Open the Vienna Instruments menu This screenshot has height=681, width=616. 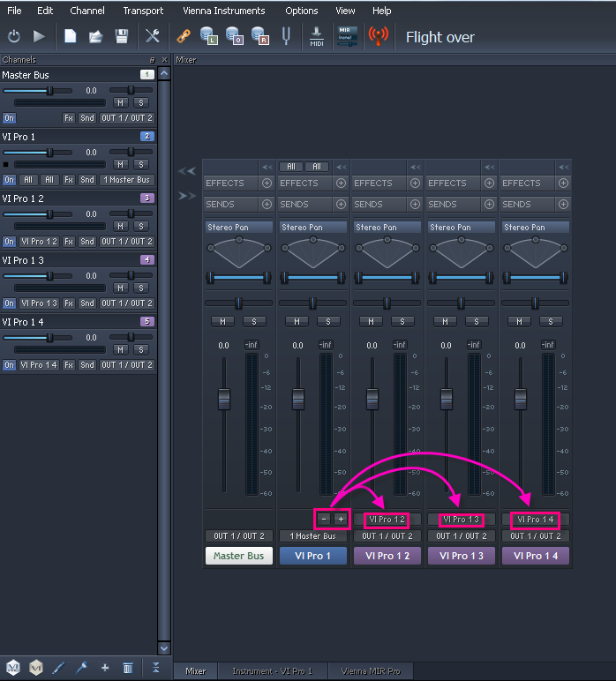(224, 11)
